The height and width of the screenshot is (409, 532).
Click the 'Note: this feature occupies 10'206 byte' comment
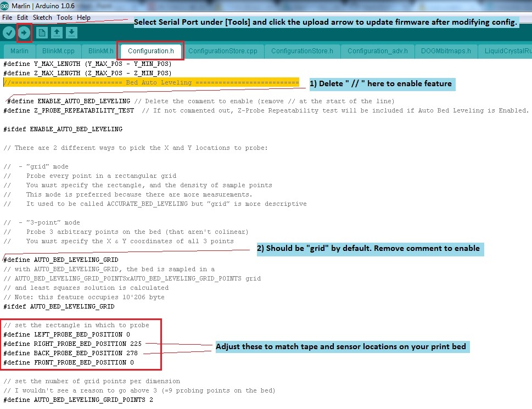click(x=84, y=297)
